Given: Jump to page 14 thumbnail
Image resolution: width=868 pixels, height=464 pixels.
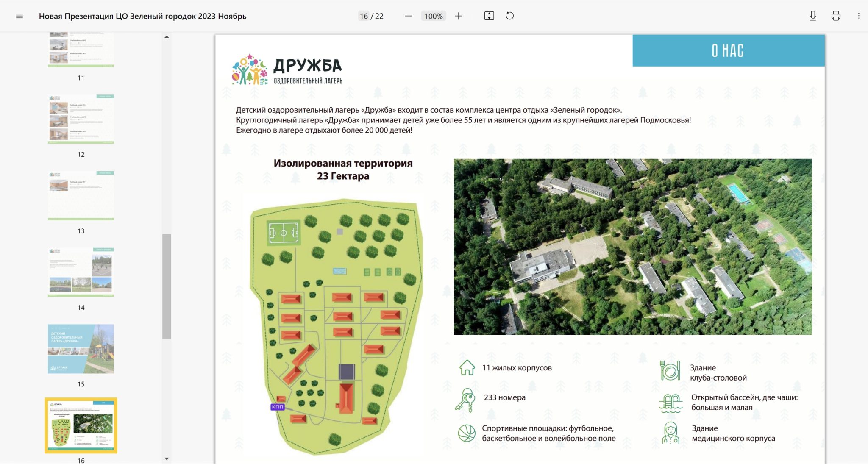Looking at the screenshot, I should coord(81,272).
